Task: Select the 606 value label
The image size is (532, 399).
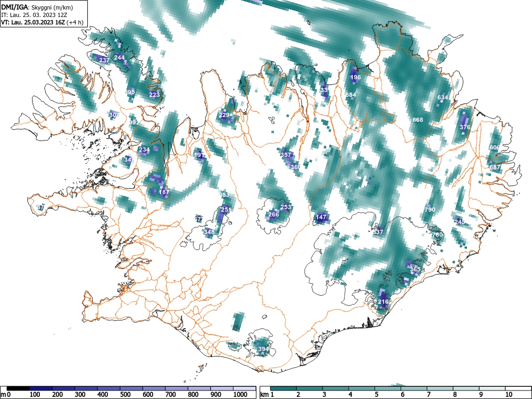Action: (x=495, y=147)
